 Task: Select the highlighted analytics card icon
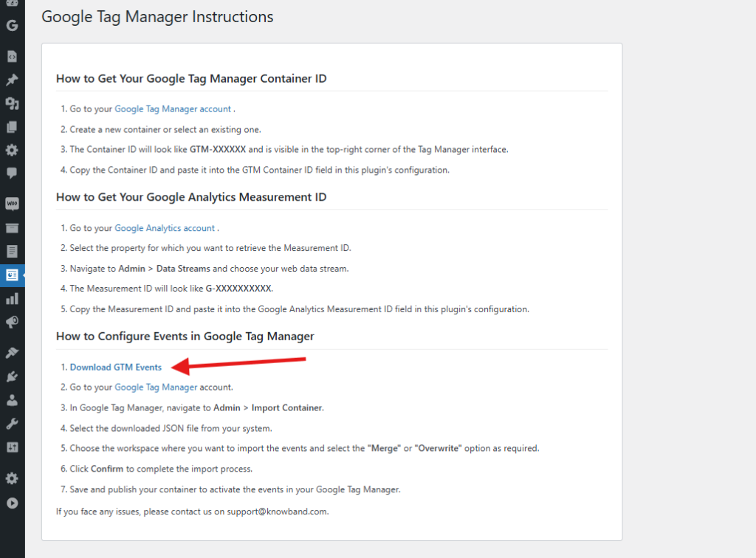[12, 275]
